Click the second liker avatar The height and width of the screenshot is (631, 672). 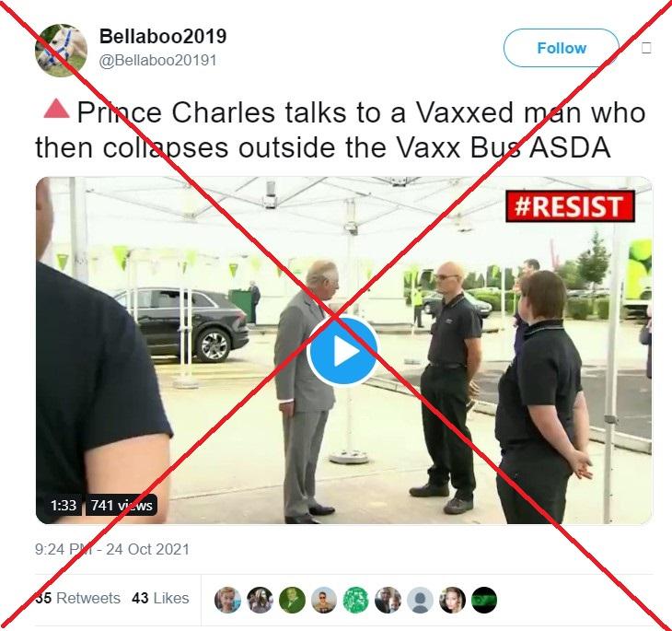pyautogui.click(x=260, y=600)
